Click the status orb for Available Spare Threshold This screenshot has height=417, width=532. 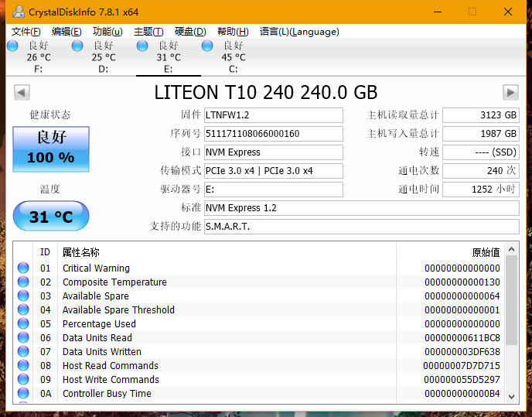[23, 309]
